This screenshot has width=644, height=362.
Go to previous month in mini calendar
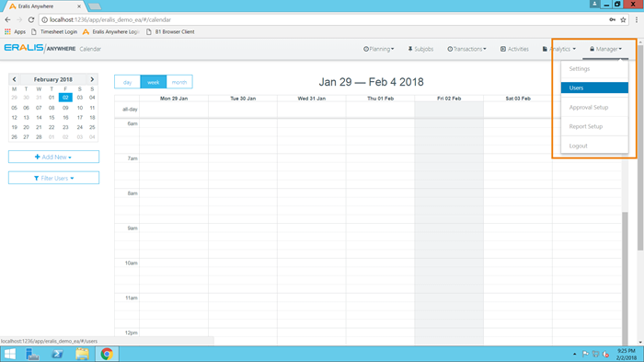point(14,79)
